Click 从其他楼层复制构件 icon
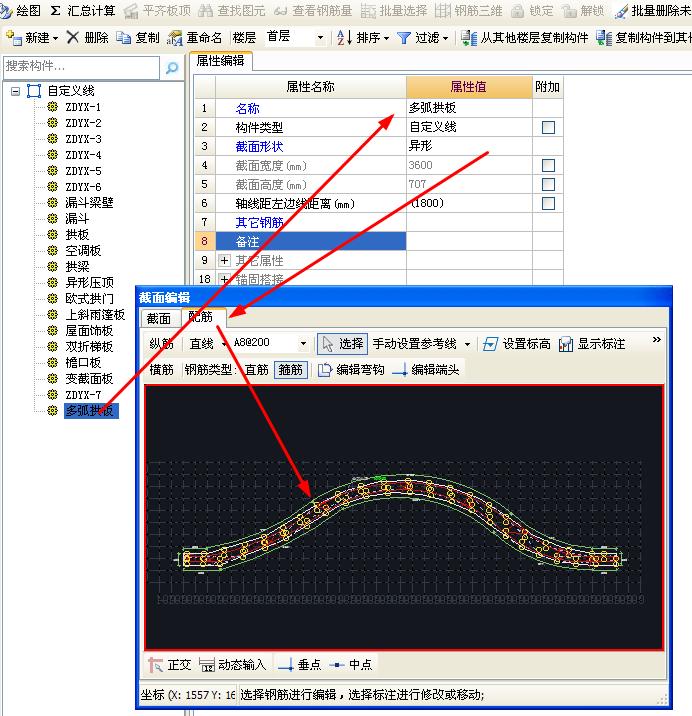692x716 pixels. [469, 38]
